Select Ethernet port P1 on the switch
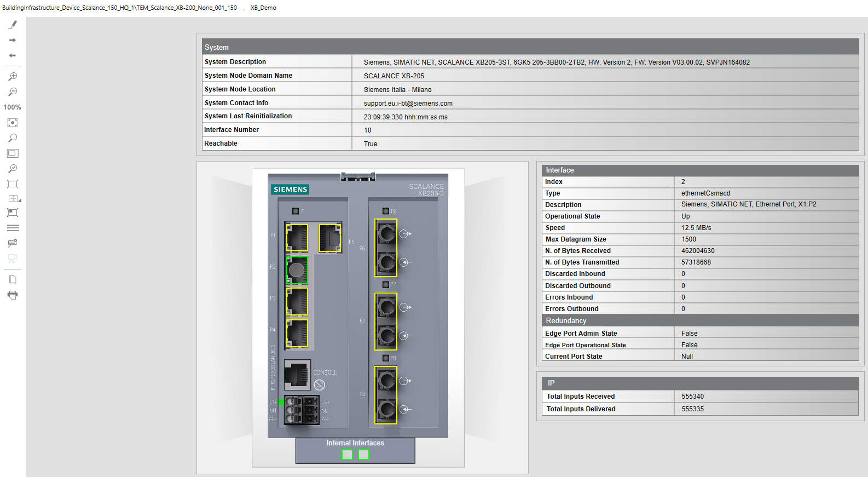The image size is (868, 477). (x=297, y=238)
